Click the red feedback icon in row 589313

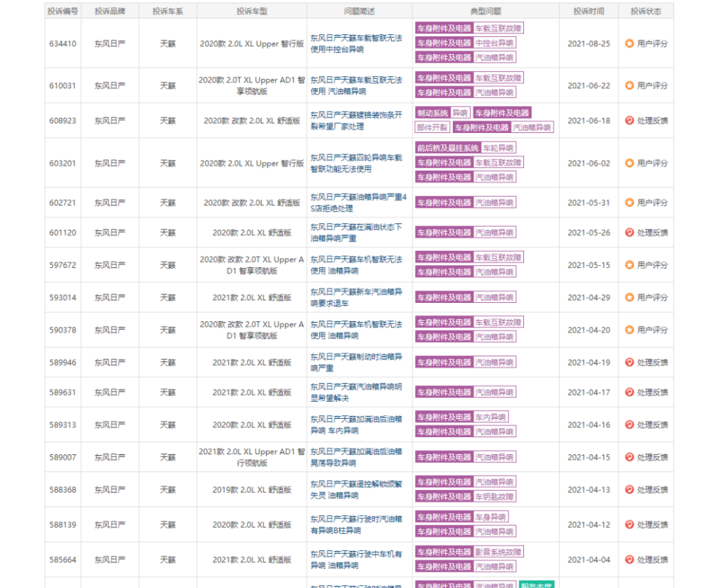point(629,424)
